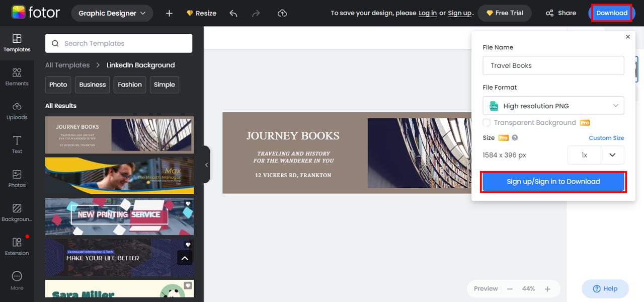Click the Fotor logo
The height and width of the screenshot is (302, 644).
point(36,13)
